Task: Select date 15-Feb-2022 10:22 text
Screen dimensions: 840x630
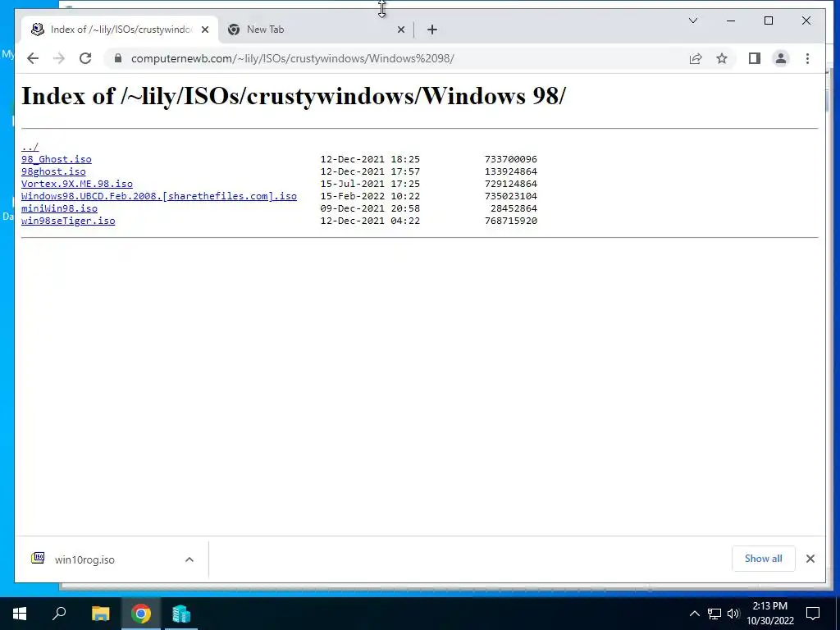Action: [370, 196]
